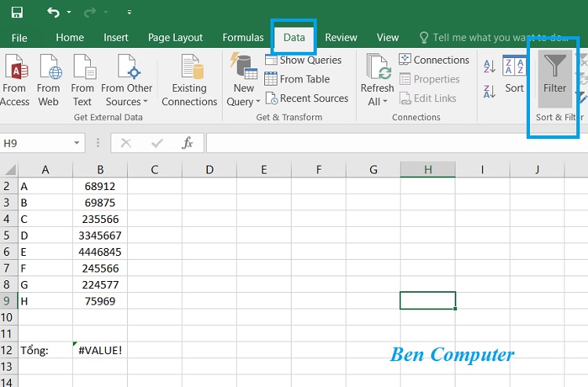588x387 pixels.
Task: Select the Data ribbon tab
Action: click(x=294, y=38)
